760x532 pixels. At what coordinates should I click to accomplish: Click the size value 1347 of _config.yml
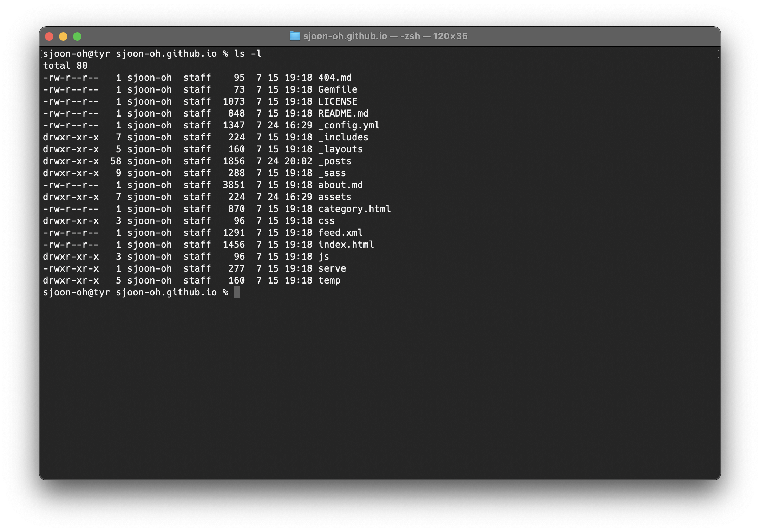pos(234,125)
